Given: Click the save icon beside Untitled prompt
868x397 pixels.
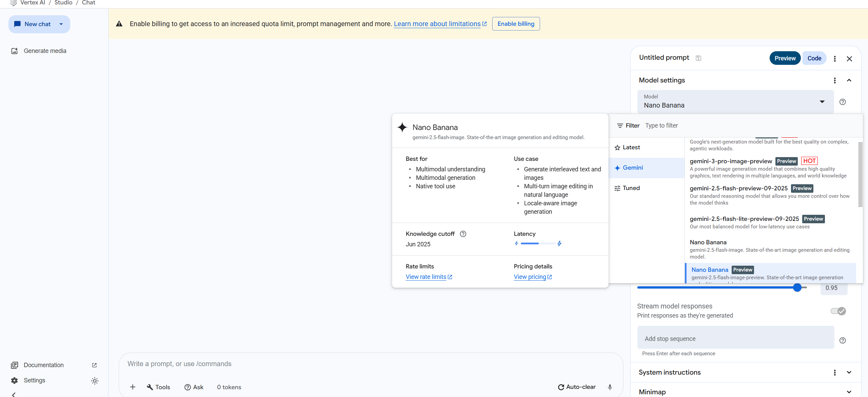Looking at the screenshot, I should tap(698, 58).
